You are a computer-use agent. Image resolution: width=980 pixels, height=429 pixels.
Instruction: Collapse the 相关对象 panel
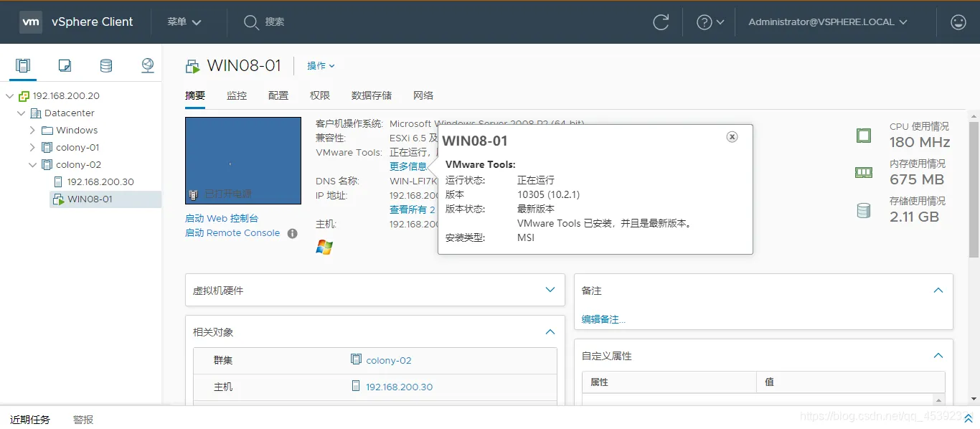click(550, 332)
